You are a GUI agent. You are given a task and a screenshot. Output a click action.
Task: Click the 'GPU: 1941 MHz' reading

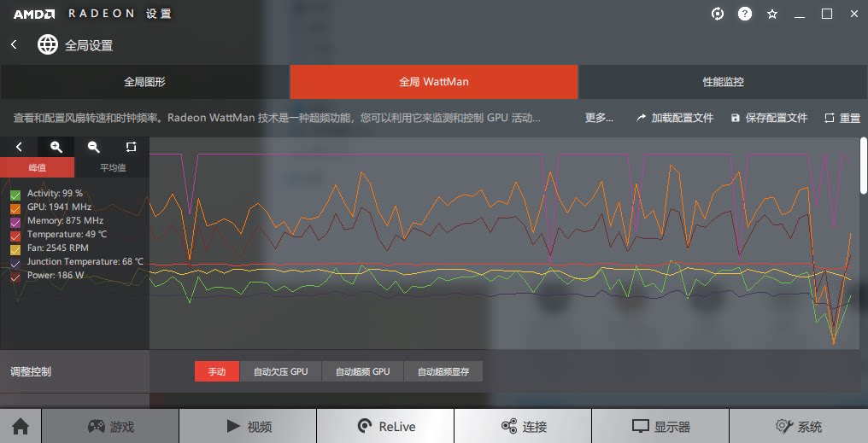click(x=59, y=207)
